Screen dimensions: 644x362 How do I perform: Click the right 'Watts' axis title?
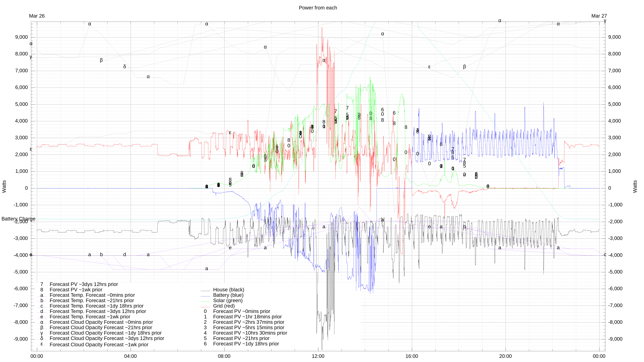[x=635, y=186]
